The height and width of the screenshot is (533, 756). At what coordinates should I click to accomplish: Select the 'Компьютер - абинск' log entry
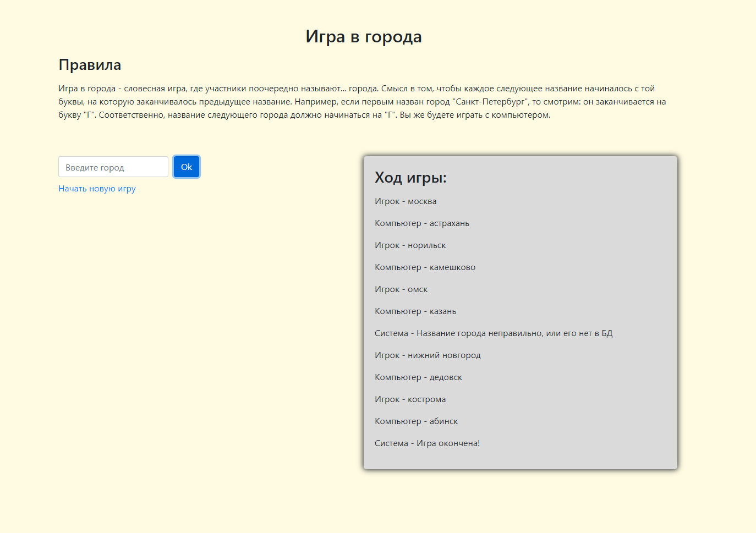(x=416, y=421)
